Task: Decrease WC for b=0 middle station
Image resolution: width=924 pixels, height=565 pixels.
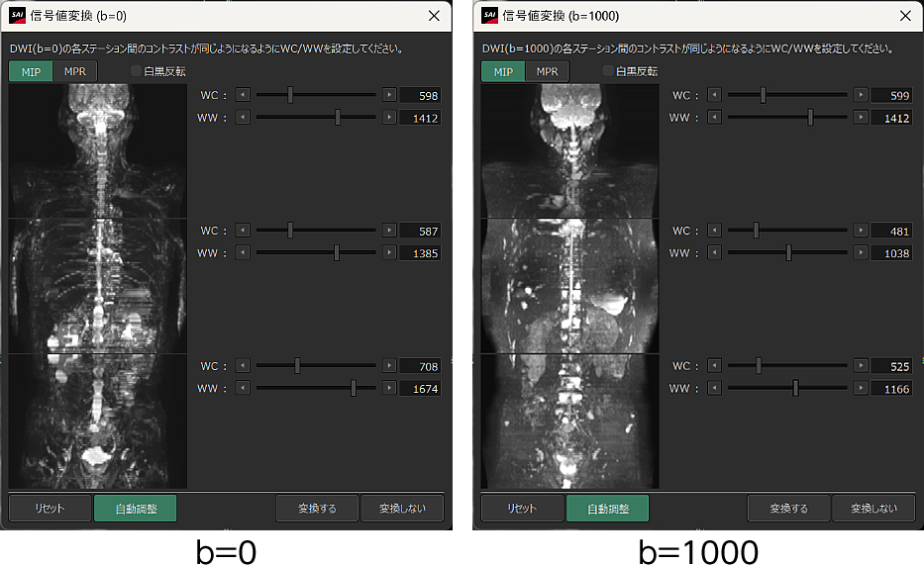Action: 243,231
